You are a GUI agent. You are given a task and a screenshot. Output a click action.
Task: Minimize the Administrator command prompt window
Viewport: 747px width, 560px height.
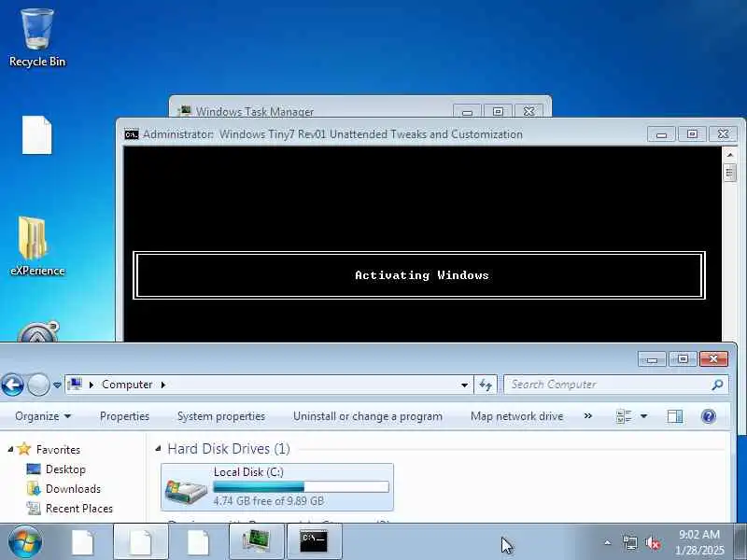coord(661,134)
